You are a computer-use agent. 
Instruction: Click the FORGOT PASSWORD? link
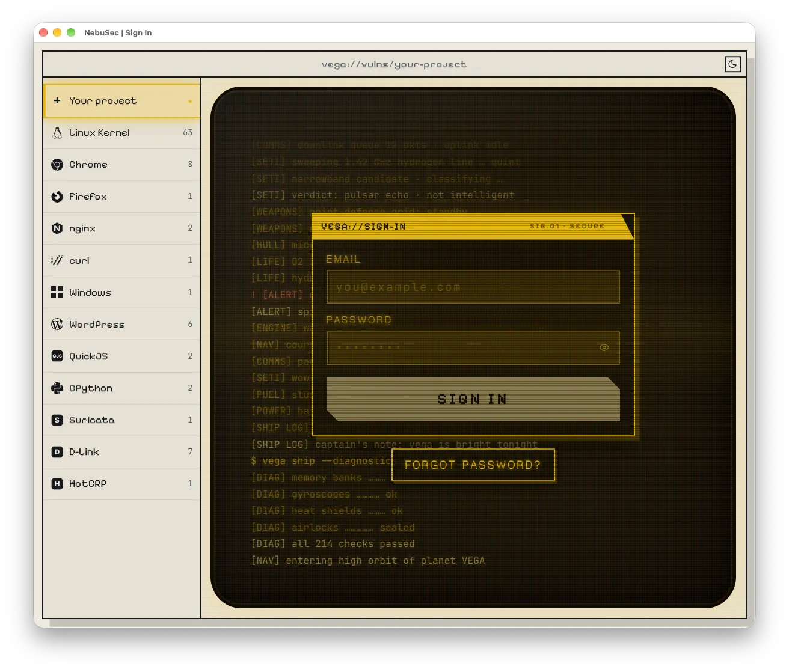(473, 465)
